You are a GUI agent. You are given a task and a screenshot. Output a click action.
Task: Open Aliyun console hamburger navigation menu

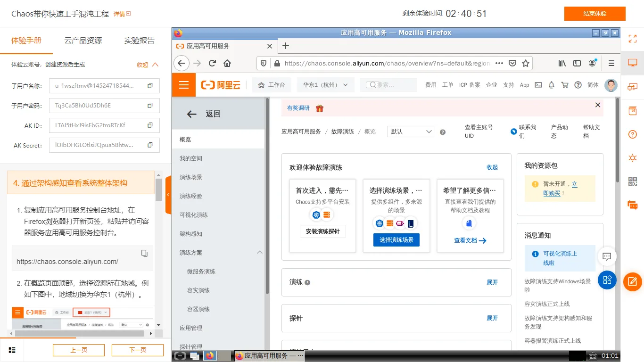[184, 85]
